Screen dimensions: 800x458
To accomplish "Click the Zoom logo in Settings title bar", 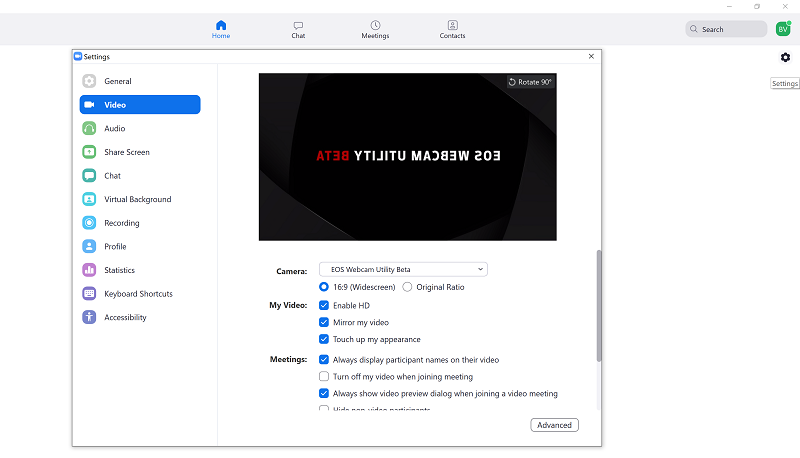I will tap(78, 56).
